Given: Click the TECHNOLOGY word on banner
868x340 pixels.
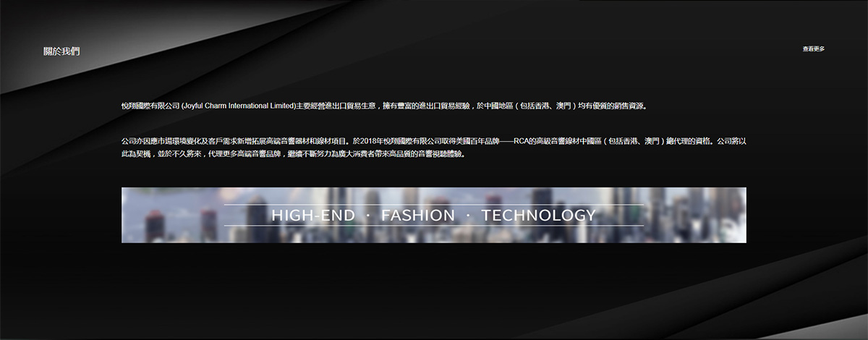Looking at the screenshot, I should tap(538, 216).
